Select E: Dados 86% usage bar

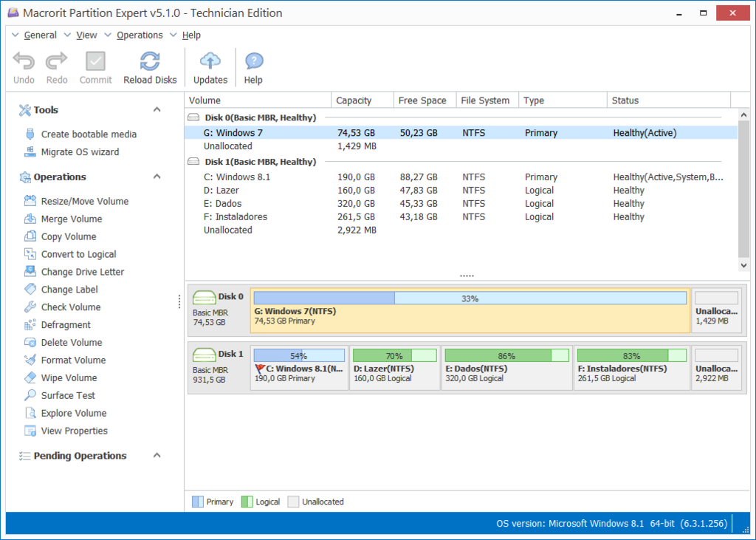(x=506, y=355)
